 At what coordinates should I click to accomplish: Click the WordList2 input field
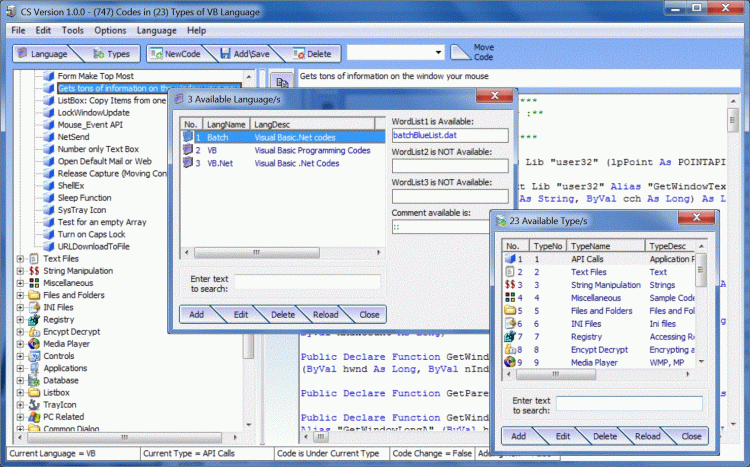coord(450,166)
